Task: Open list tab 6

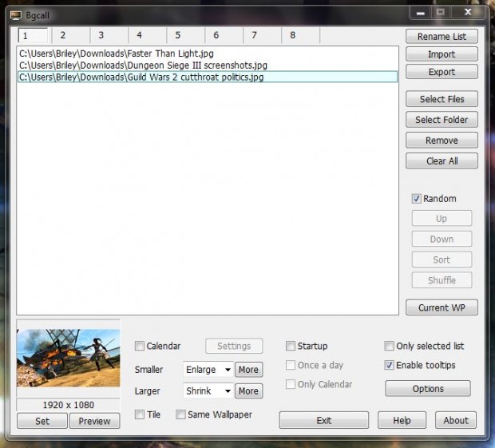Action: (224, 35)
